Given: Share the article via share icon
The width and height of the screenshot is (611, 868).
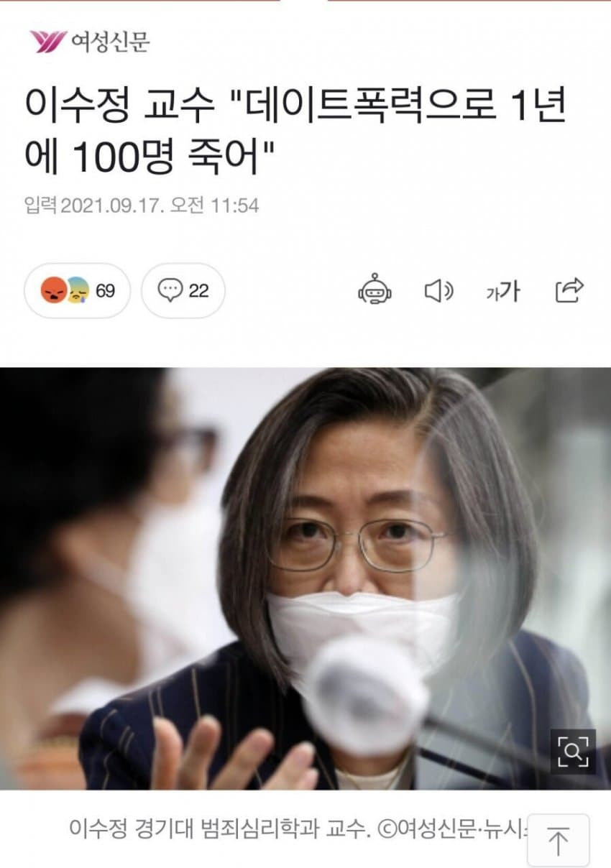Looking at the screenshot, I should click(x=569, y=290).
